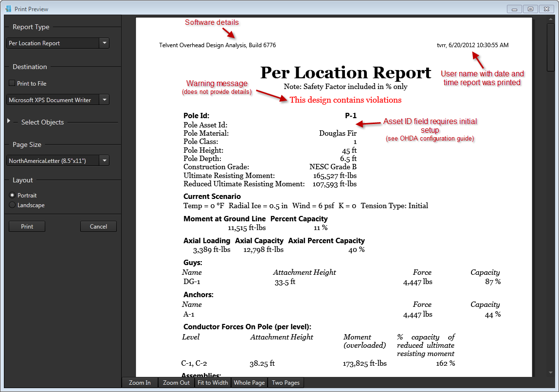Open the Per Location Report type dropdown
The height and width of the screenshot is (392, 559).
point(58,43)
